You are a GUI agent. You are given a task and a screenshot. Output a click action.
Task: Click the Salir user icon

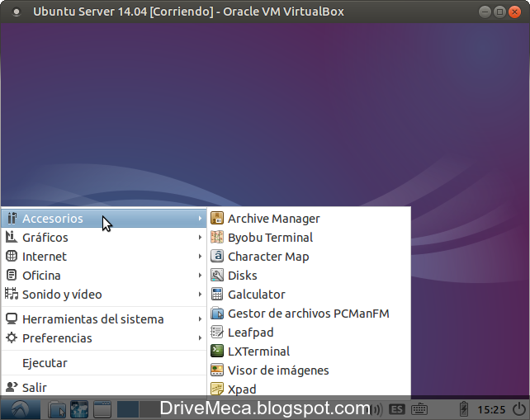click(x=12, y=387)
